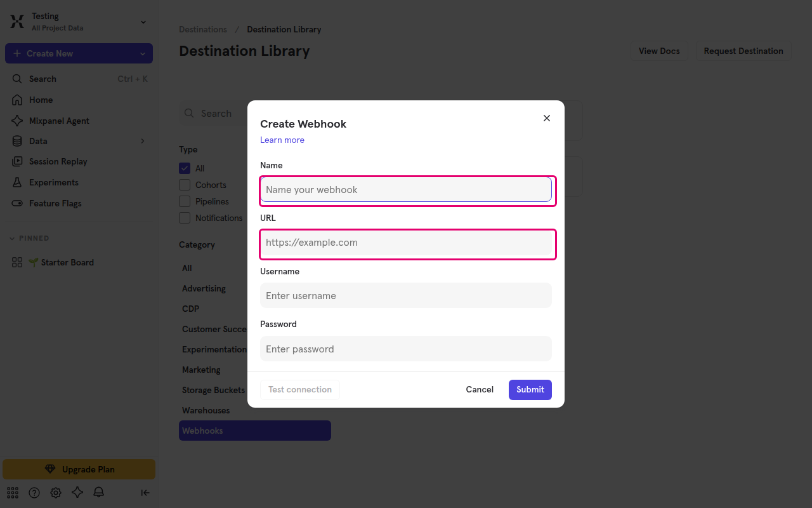Select the Webhooks category

255,431
